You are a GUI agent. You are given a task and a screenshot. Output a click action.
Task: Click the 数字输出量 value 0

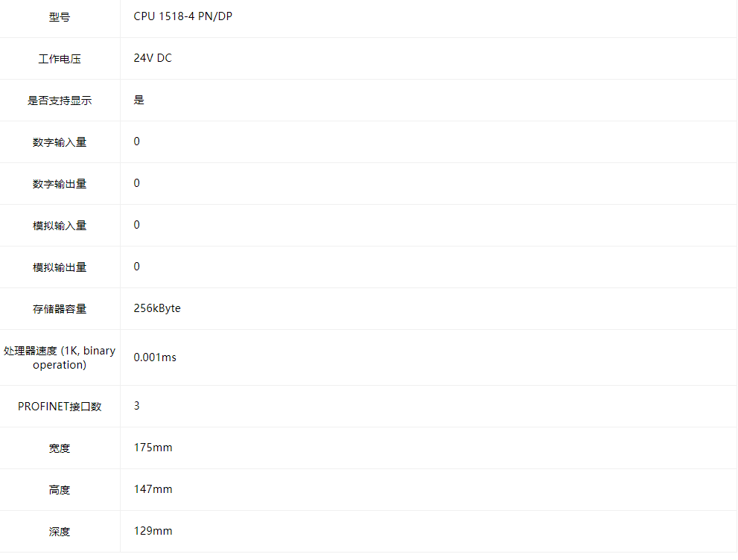(136, 183)
